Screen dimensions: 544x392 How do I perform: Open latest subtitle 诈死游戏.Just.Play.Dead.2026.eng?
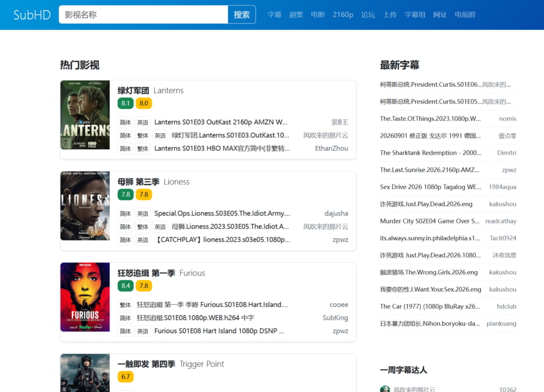pos(426,204)
